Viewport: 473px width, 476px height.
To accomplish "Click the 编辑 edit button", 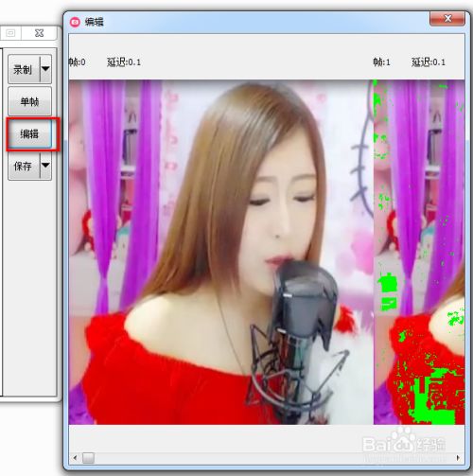I will 29,133.
